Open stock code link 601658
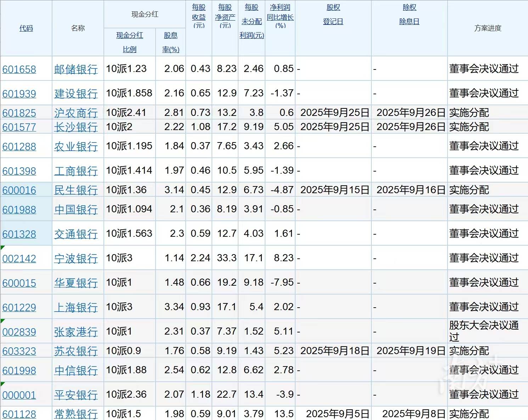Screen dimensions: 528x420 tap(19, 69)
